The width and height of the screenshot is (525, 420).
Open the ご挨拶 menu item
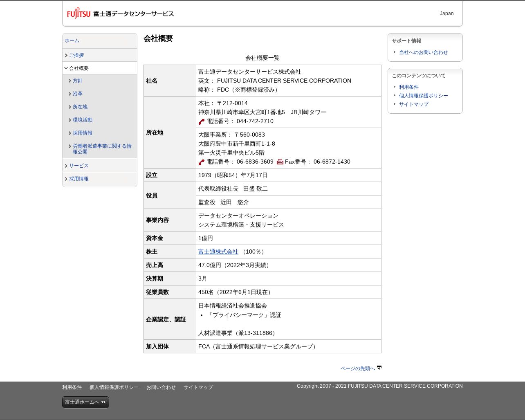pos(76,55)
